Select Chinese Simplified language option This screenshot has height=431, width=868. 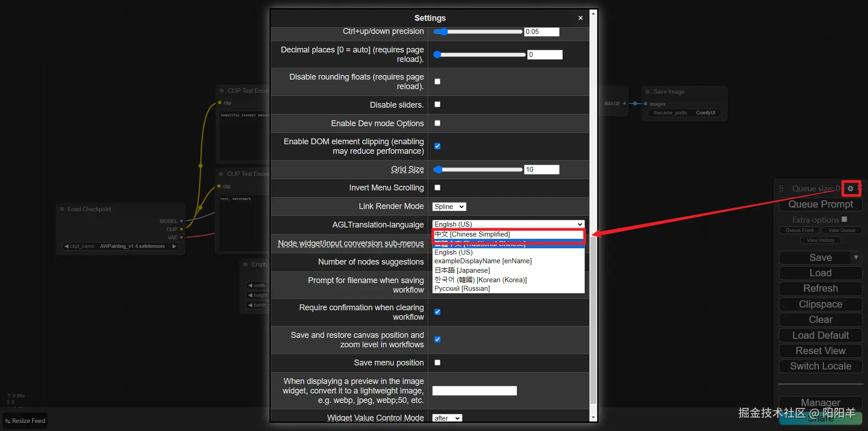click(x=508, y=234)
